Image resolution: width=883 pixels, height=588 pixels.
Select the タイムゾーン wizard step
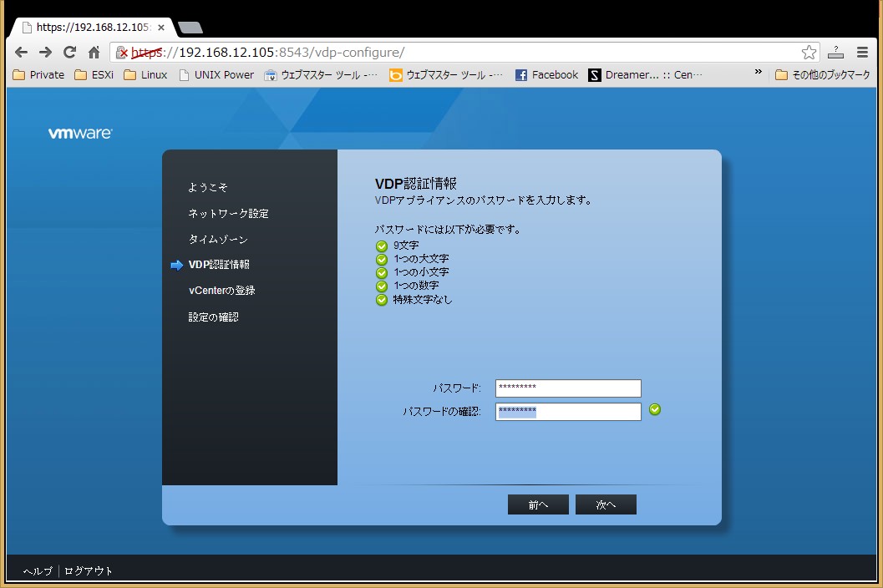(x=218, y=240)
